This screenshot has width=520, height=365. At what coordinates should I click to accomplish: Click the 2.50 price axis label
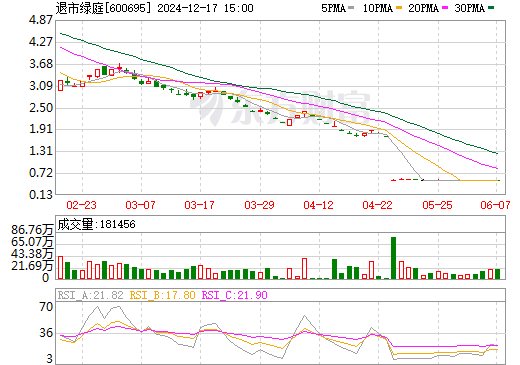click(x=41, y=108)
